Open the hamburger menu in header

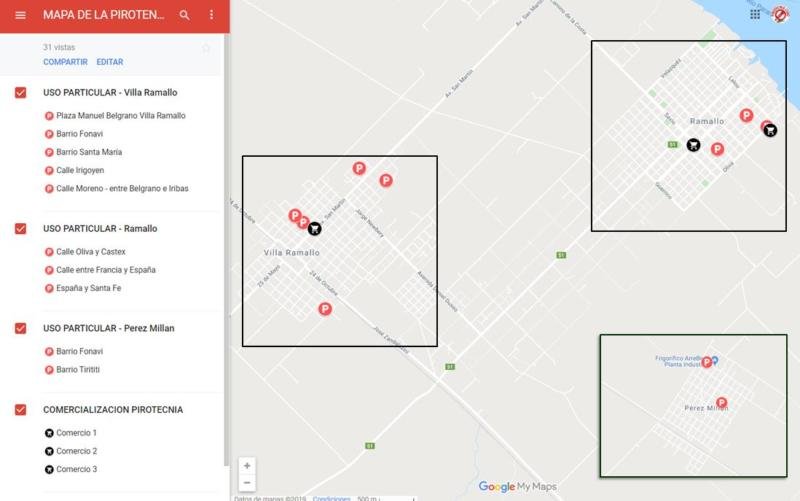tap(21, 16)
